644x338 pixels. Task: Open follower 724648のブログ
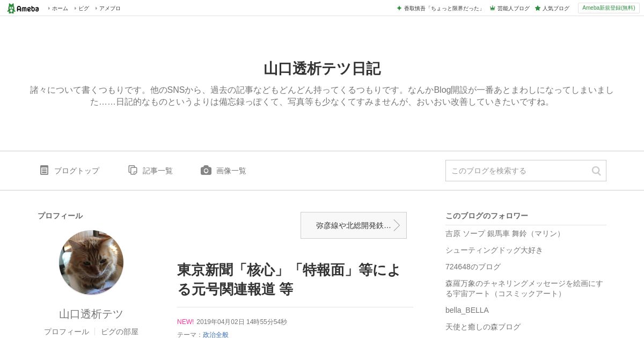pyautogui.click(x=473, y=267)
